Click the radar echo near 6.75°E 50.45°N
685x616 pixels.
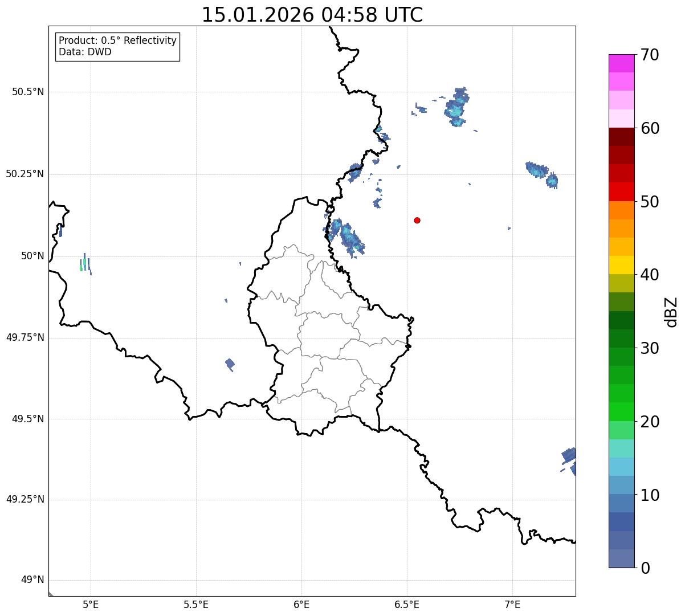456,107
